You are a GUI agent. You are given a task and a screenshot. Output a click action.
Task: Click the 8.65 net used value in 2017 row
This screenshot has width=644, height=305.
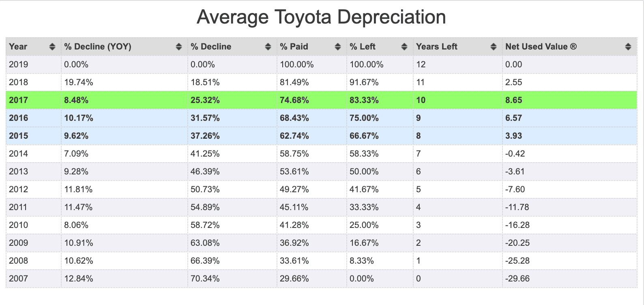tap(514, 100)
